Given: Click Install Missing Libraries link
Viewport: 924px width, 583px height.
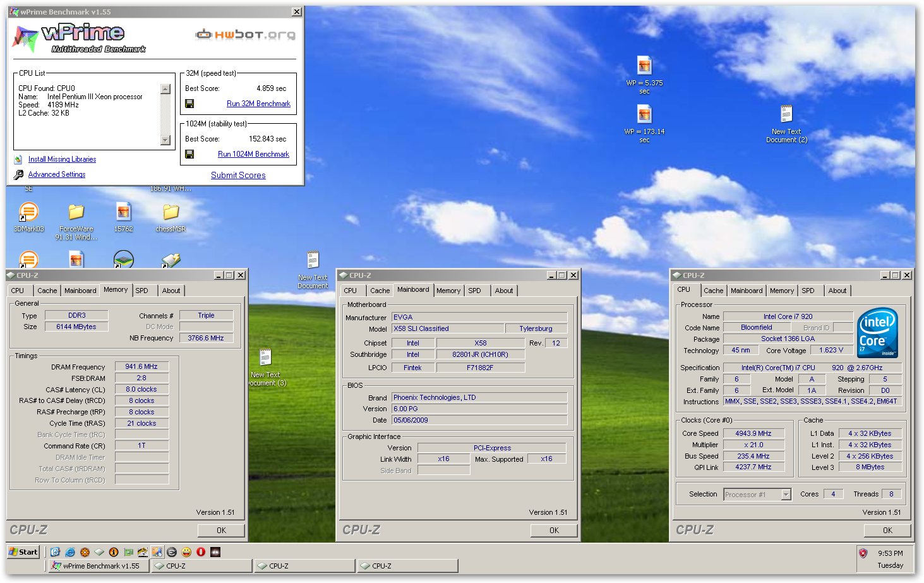Looking at the screenshot, I should (x=62, y=160).
